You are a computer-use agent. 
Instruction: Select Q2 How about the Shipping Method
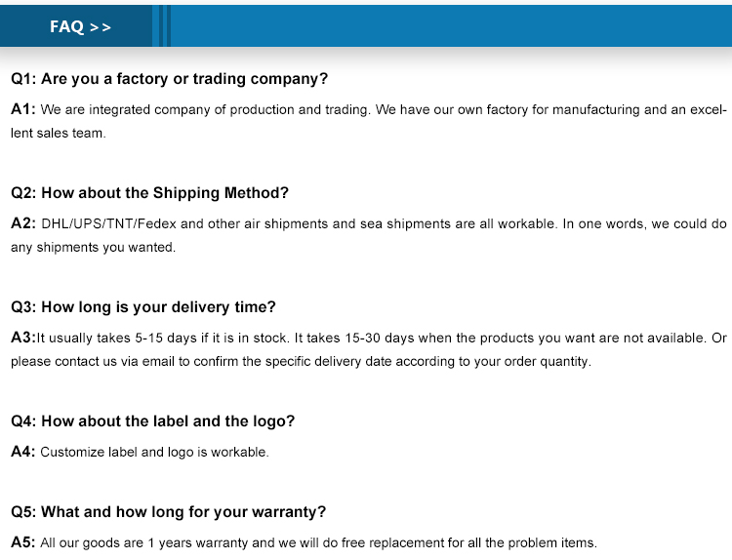pos(150,193)
